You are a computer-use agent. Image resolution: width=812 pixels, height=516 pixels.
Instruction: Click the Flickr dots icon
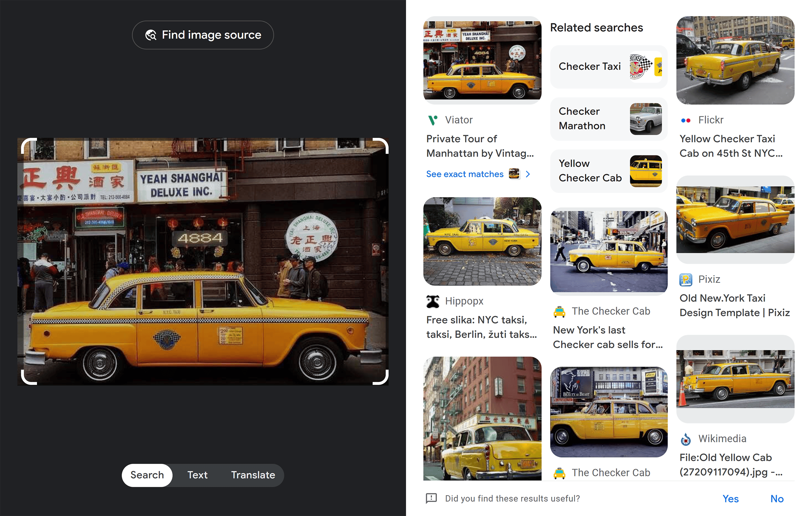(686, 120)
